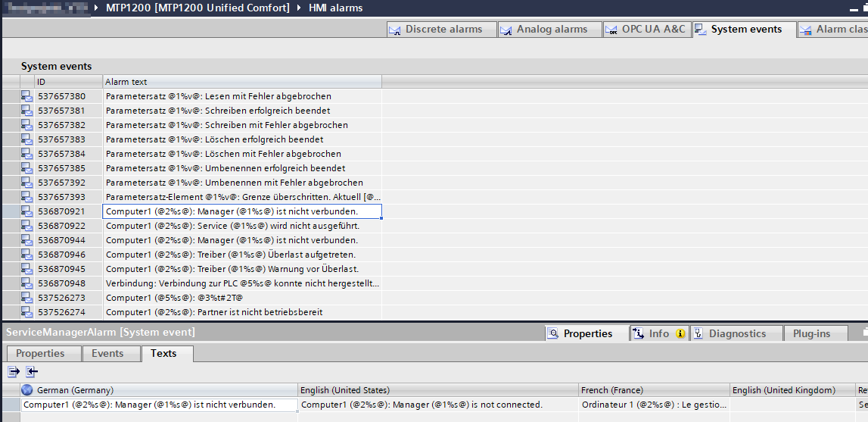Click the import texts icon in Texts toolbar
Screen dimensions: 868x422
[x=32, y=371]
